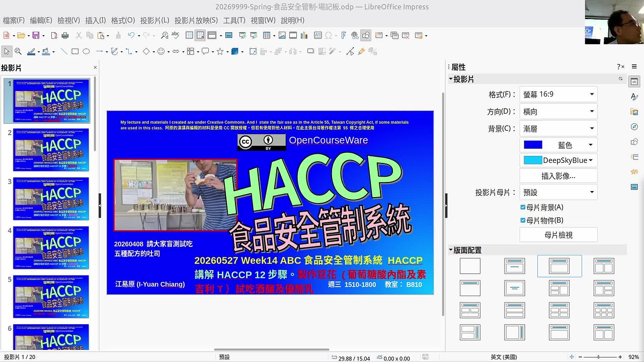Select the blank slide layout
This screenshot has height=362, width=644.
(x=470, y=266)
